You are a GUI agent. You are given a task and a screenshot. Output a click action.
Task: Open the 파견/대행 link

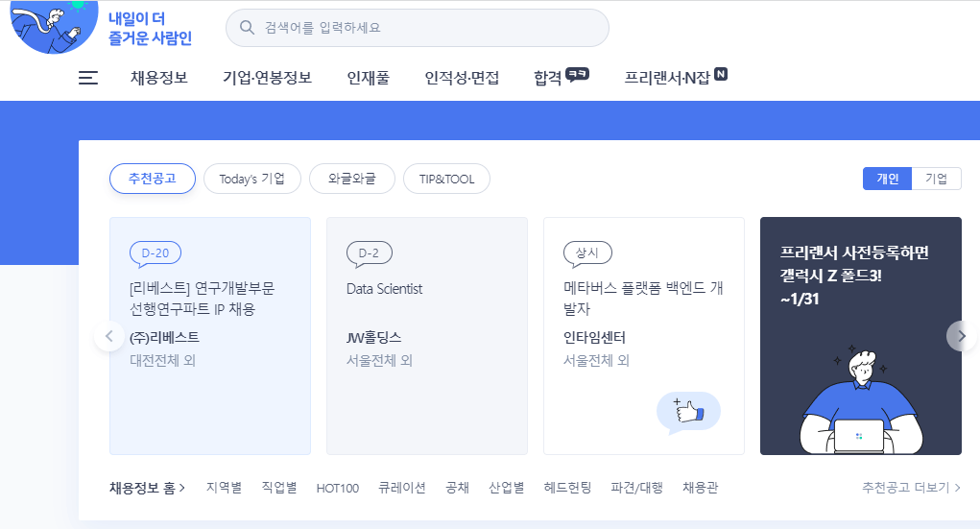637,488
